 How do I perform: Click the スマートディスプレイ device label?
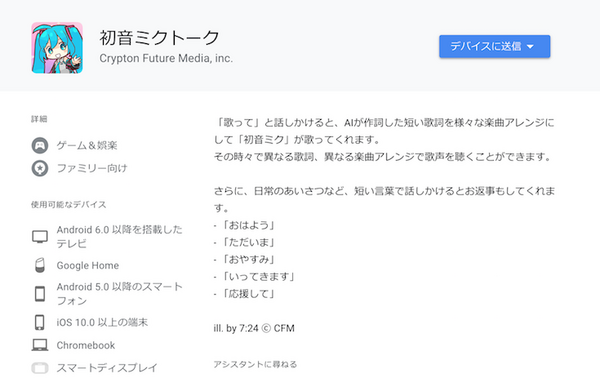pyautogui.click(x=107, y=368)
